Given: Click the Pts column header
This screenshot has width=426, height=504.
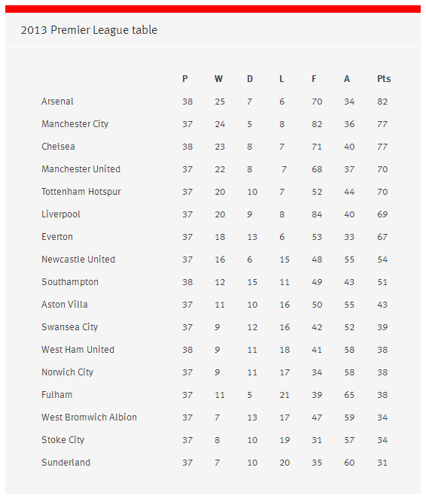Looking at the screenshot, I should pos(384,79).
